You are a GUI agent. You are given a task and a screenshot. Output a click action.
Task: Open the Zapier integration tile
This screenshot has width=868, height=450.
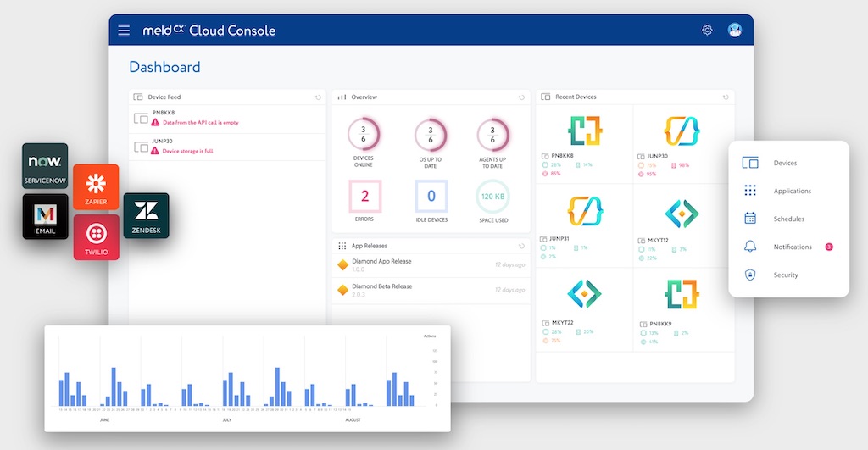(x=96, y=186)
